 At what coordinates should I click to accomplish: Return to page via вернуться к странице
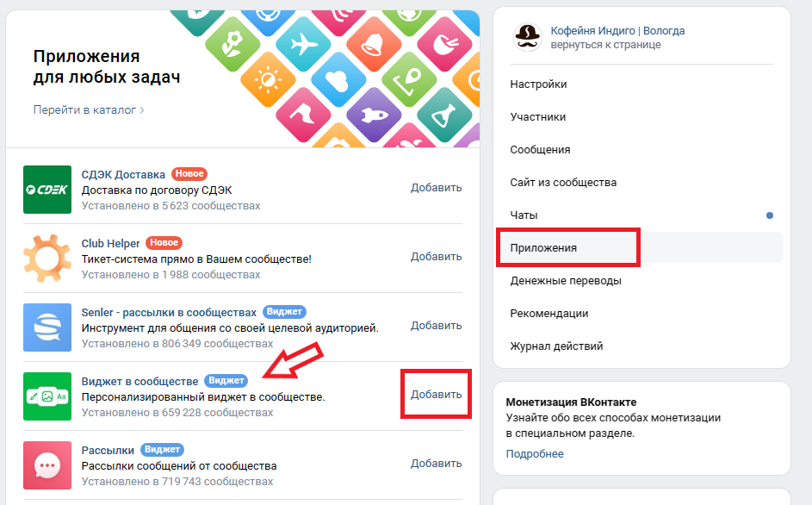[x=606, y=45]
